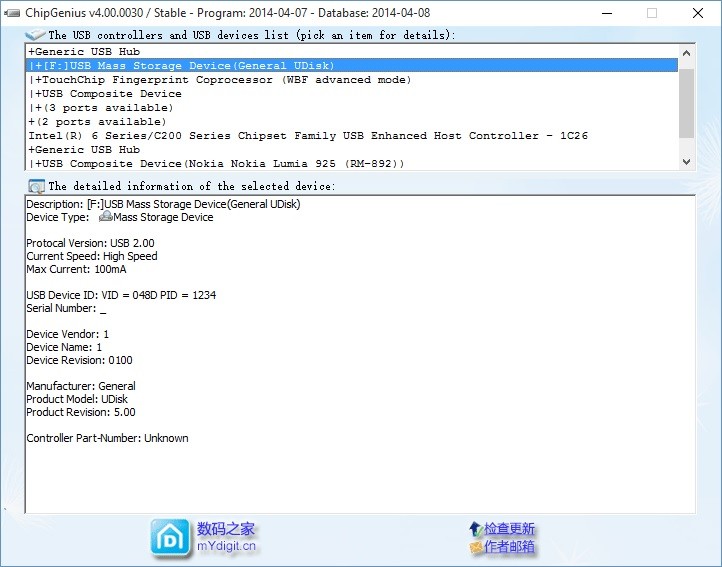Open the 数码之家 website link
This screenshot has width=722, height=567.
point(226,529)
